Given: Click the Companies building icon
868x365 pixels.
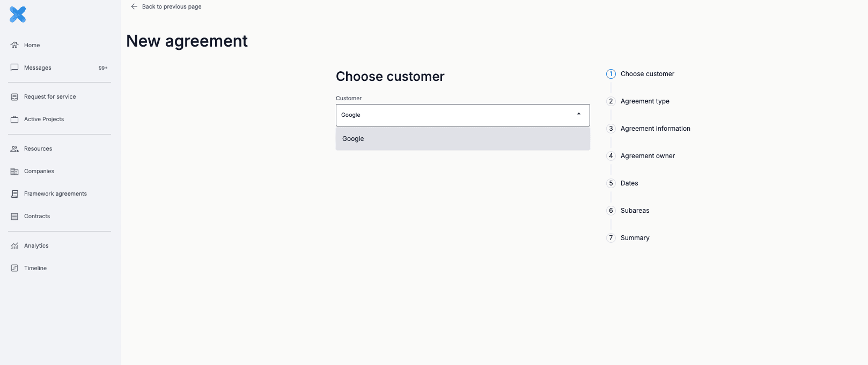Looking at the screenshot, I should point(14,172).
